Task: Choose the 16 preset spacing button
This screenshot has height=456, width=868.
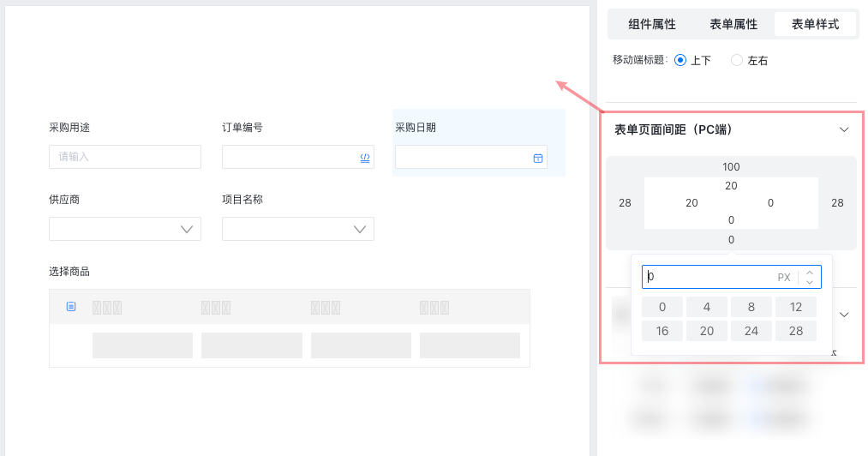Action: click(662, 331)
